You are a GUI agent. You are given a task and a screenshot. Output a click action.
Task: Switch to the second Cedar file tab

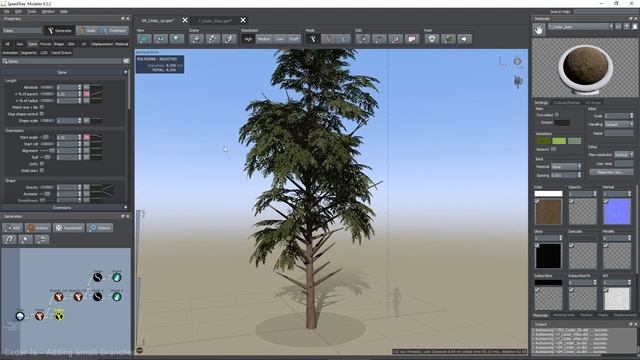(215, 20)
